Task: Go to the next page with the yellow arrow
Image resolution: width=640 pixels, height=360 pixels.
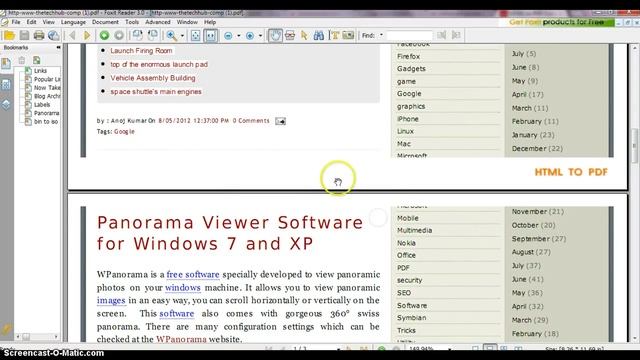Action: click(87, 36)
